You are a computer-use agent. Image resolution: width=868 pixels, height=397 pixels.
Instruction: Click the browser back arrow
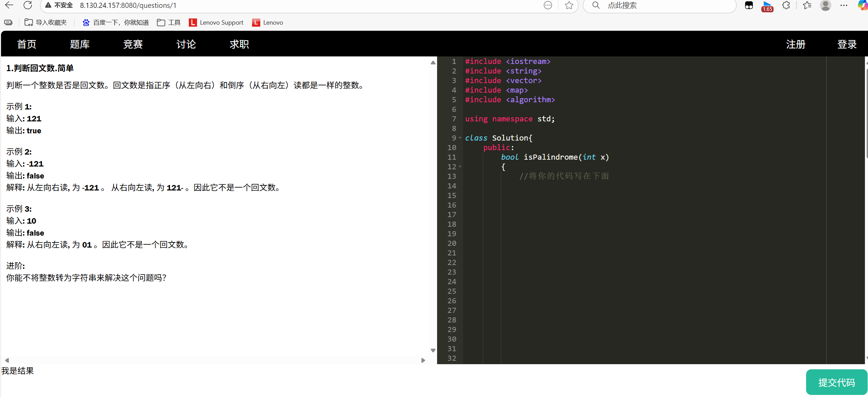click(x=9, y=5)
